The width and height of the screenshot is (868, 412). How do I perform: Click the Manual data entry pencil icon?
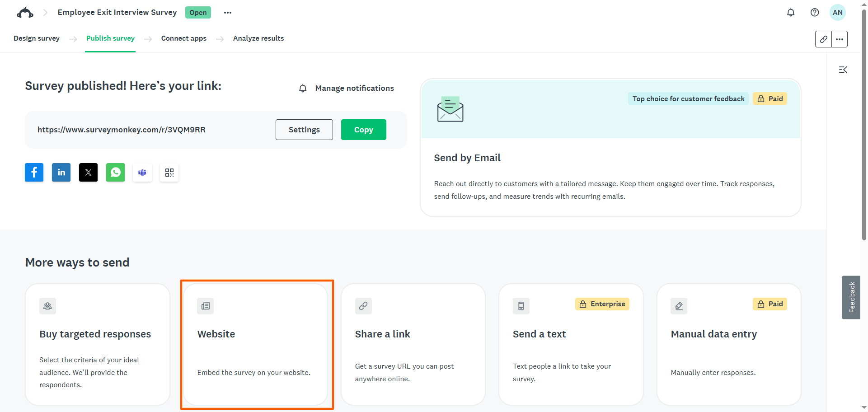click(x=679, y=306)
